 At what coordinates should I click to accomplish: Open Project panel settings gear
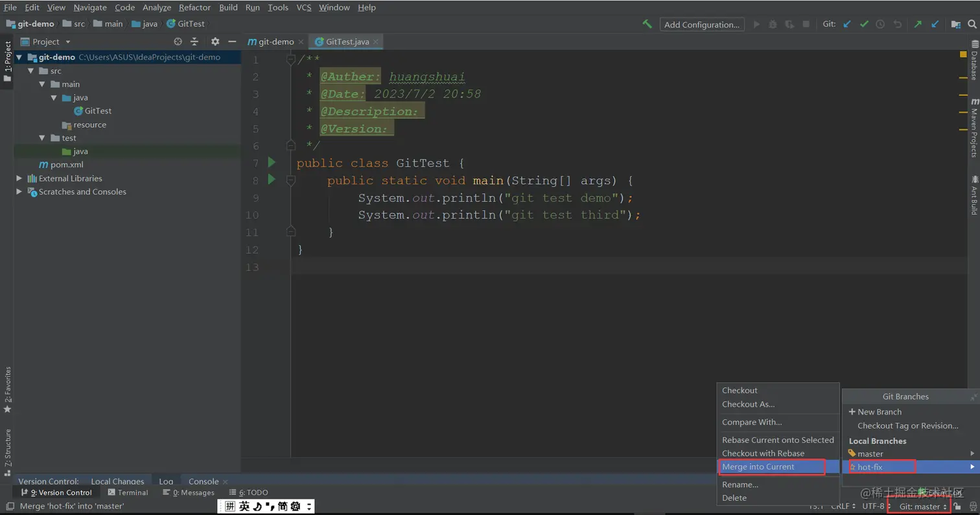pos(216,42)
